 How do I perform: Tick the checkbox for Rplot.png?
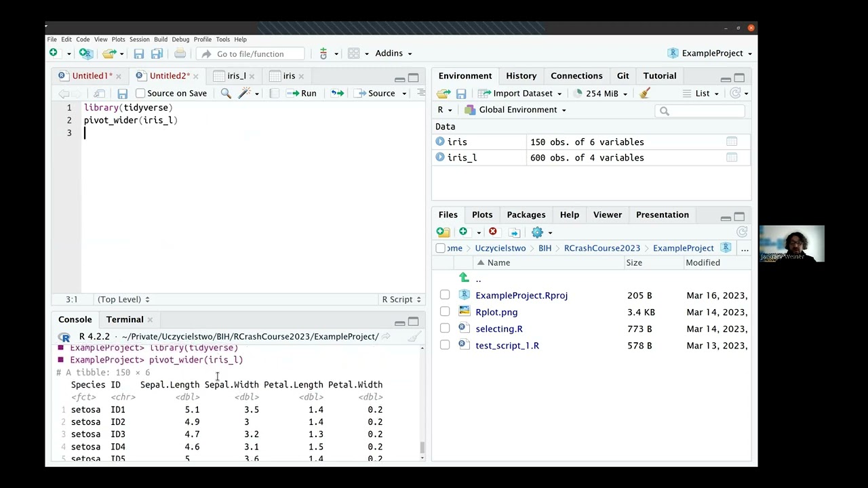coord(445,312)
